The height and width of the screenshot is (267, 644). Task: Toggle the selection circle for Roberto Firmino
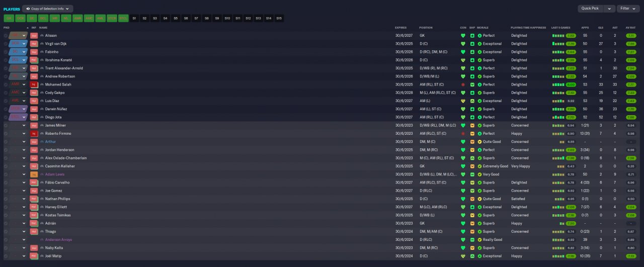6,134
